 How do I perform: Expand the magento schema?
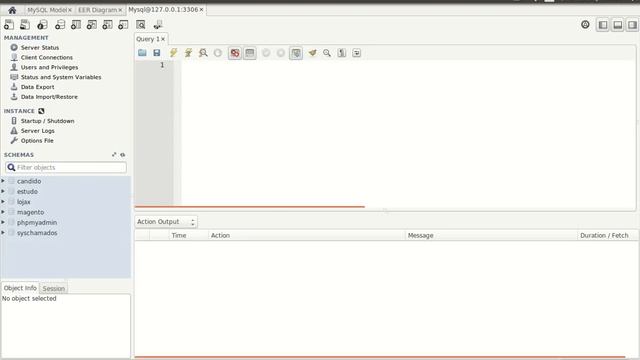click(3, 212)
